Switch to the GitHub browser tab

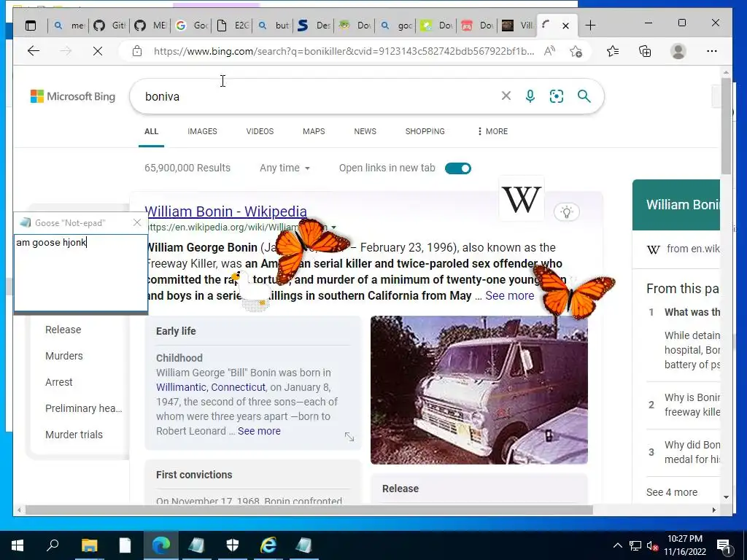109,26
